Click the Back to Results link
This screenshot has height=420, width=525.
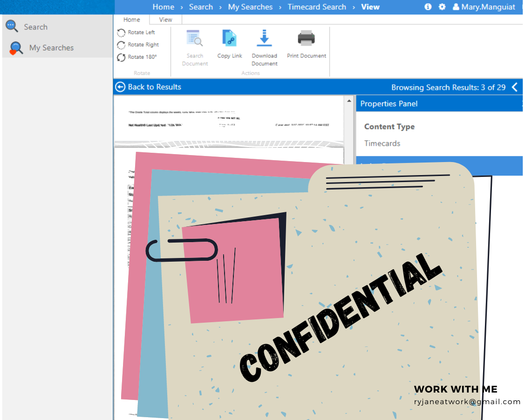pos(154,87)
